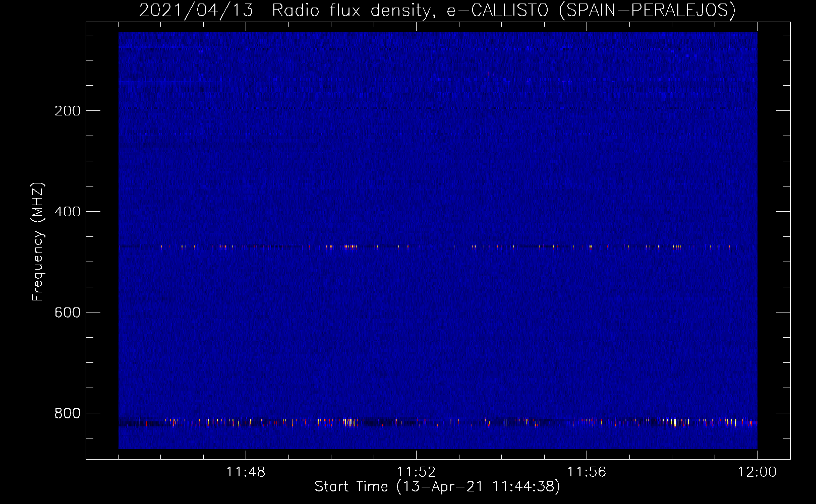The height and width of the screenshot is (504, 816).
Task: Click the 12:00 time tick label
Action: point(757,472)
